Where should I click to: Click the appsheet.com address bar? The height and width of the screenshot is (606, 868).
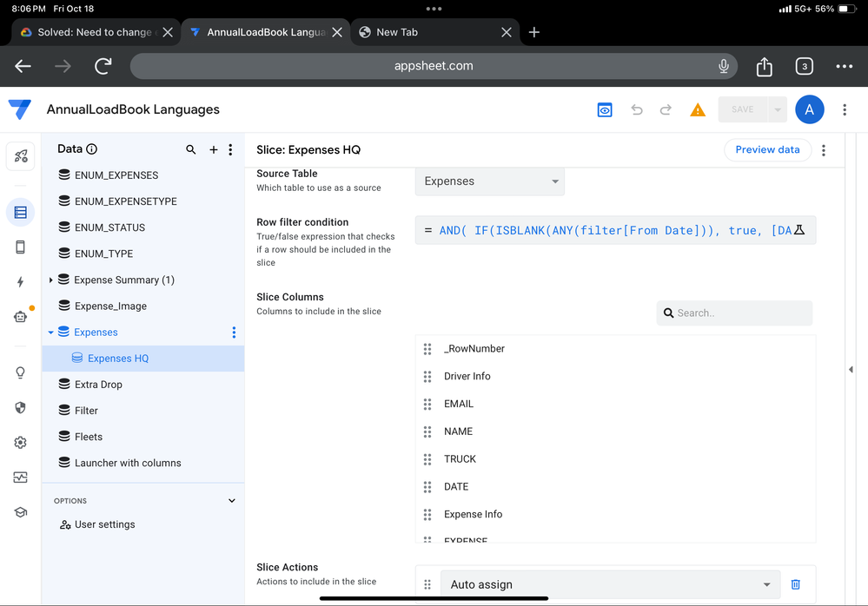tap(434, 66)
